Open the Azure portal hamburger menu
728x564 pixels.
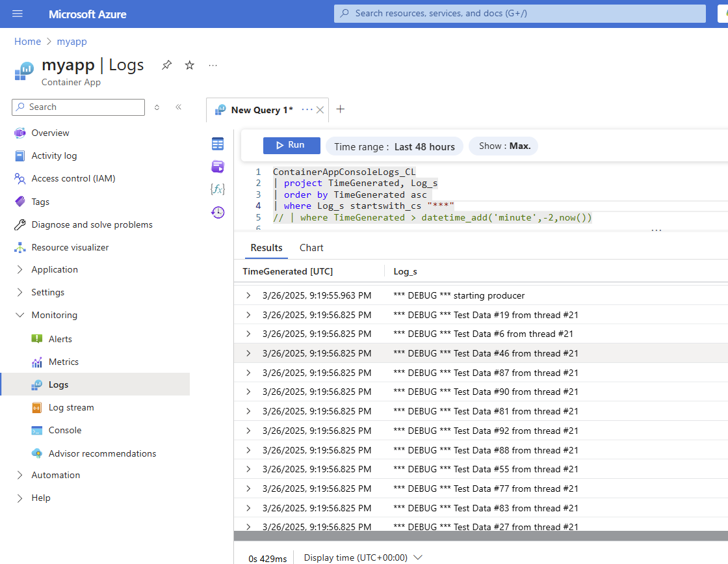[17, 14]
